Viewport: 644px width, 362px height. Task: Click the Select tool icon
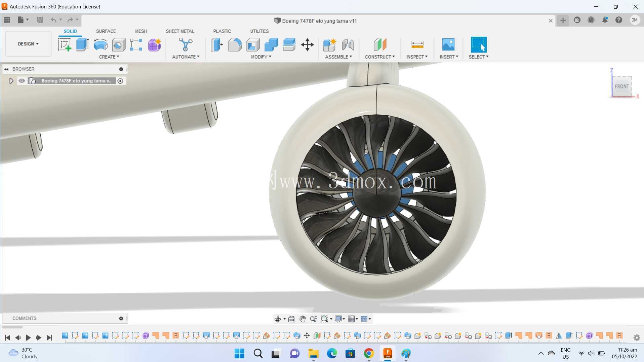(x=479, y=44)
